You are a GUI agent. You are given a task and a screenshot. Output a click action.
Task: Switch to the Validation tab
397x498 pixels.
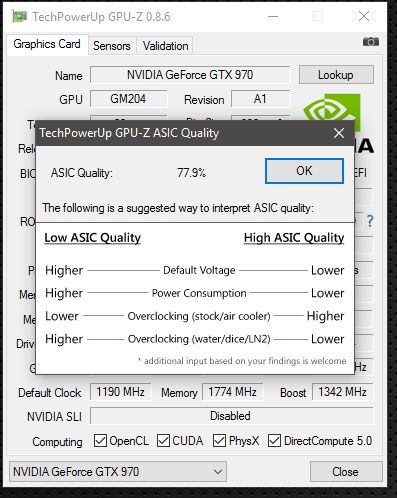pos(165,46)
